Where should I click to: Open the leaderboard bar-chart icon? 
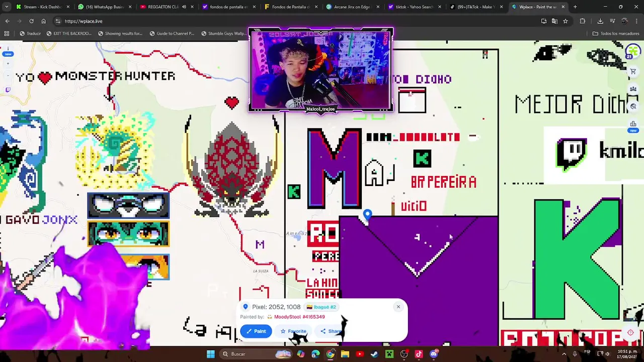pyautogui.click(x=633, y=124)
